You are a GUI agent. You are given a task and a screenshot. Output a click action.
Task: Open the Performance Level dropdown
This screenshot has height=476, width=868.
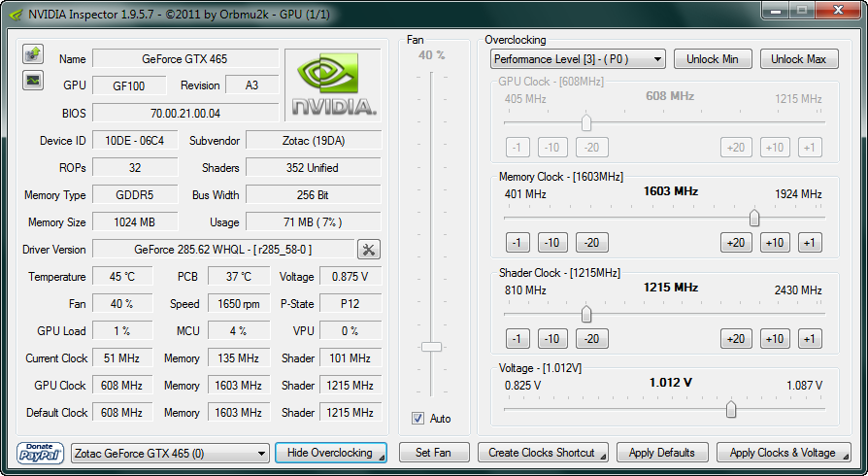click(x=578, y=59)
